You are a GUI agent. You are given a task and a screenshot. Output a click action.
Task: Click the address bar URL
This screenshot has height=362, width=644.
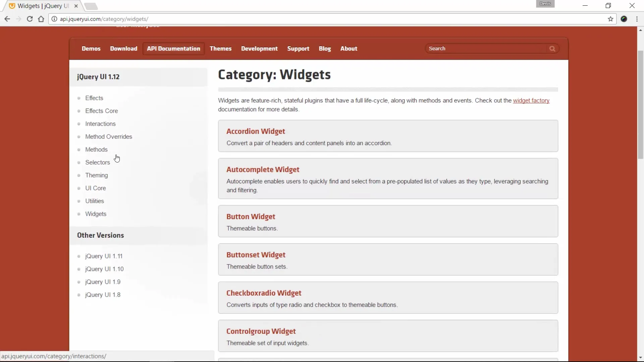(104, 19)
